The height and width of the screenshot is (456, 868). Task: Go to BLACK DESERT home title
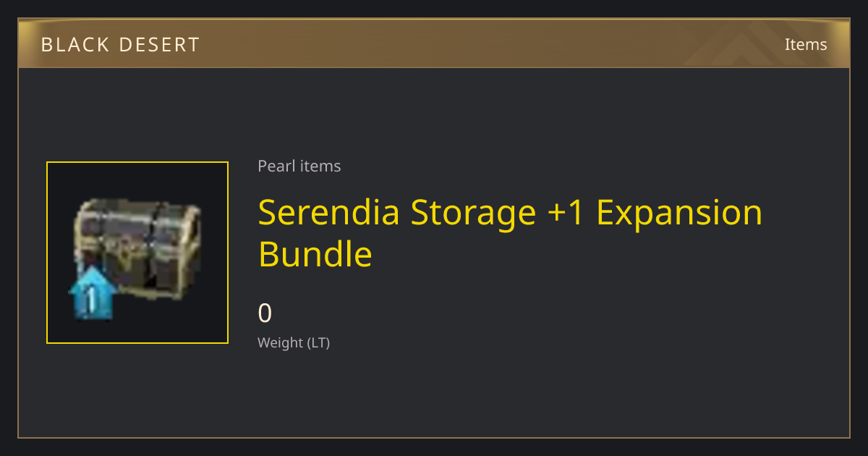(x=120, y=45)
